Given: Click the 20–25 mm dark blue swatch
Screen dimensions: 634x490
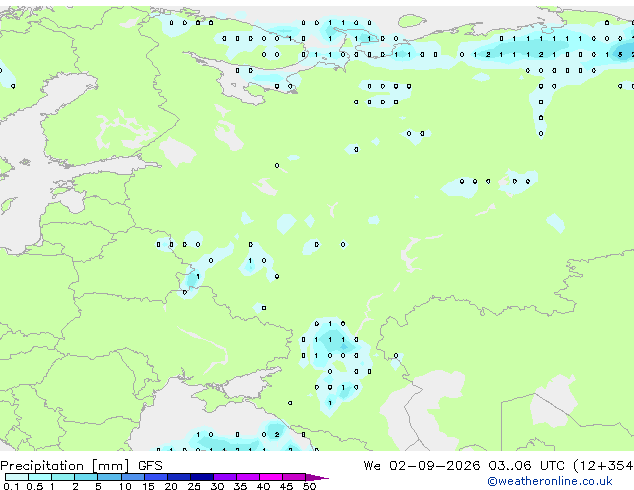Looking at the screenshot, I should click(179, 477).
